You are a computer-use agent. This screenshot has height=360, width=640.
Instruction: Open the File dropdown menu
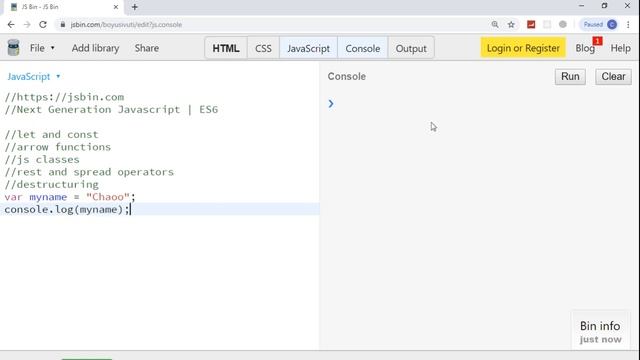point(42,48)
